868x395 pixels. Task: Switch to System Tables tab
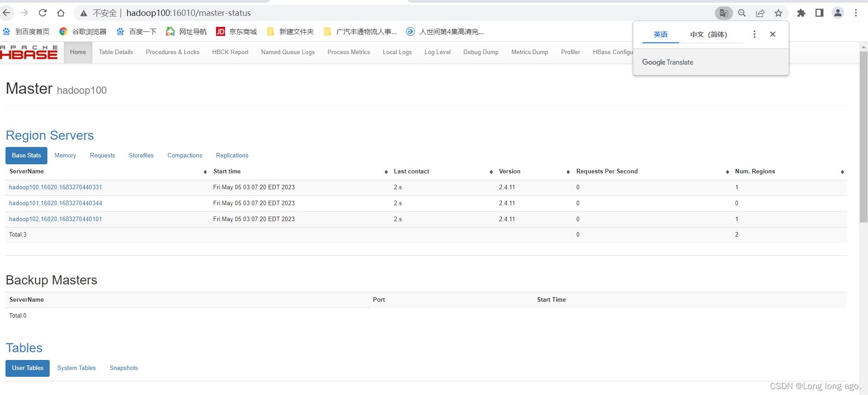[77, 368]
